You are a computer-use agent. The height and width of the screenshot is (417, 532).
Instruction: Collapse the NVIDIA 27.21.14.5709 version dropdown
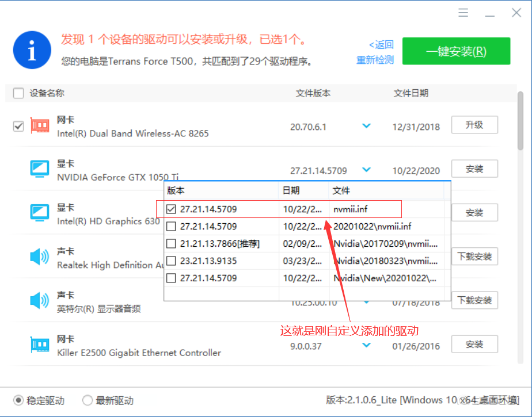(366, 169)
